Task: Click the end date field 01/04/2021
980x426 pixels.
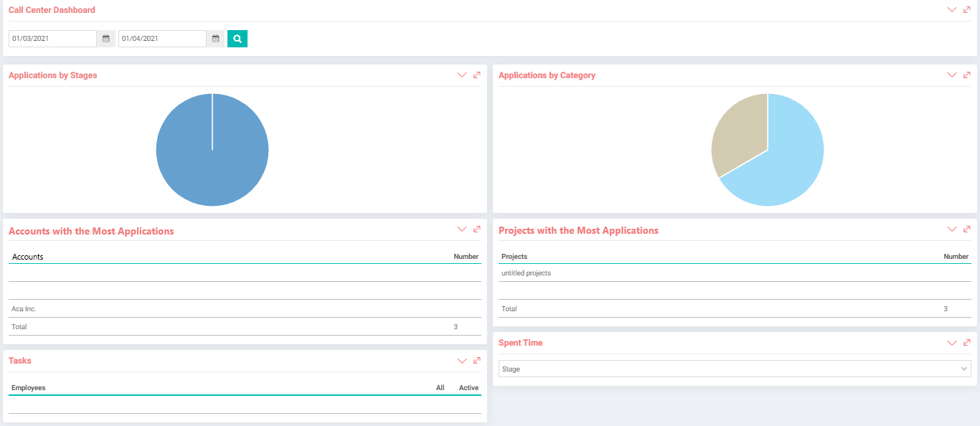Action: pos(162,39)
